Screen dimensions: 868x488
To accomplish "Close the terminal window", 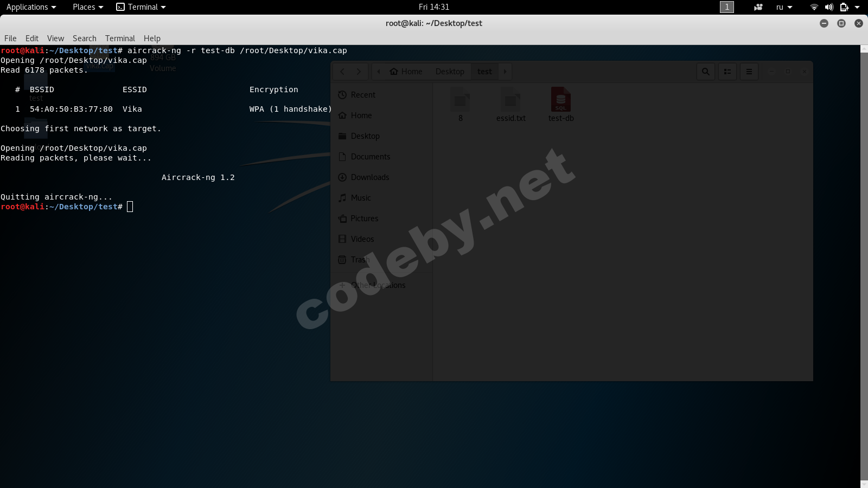I will [x=859, y=23].
